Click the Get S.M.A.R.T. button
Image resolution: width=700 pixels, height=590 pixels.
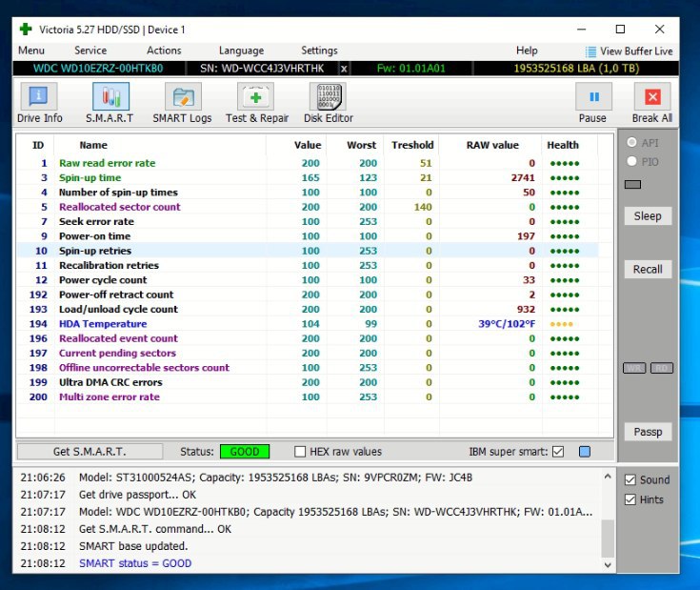(90, 452)
